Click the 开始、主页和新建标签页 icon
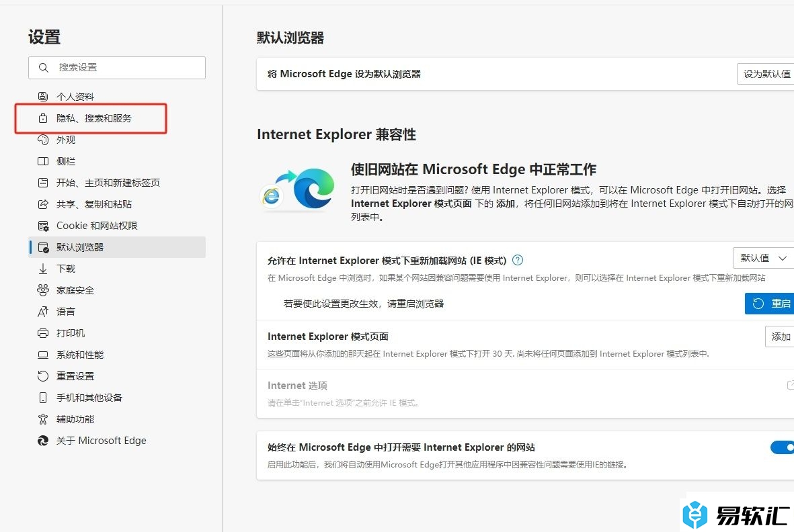Screen dimensions: 794x532 tap(43, 183)
